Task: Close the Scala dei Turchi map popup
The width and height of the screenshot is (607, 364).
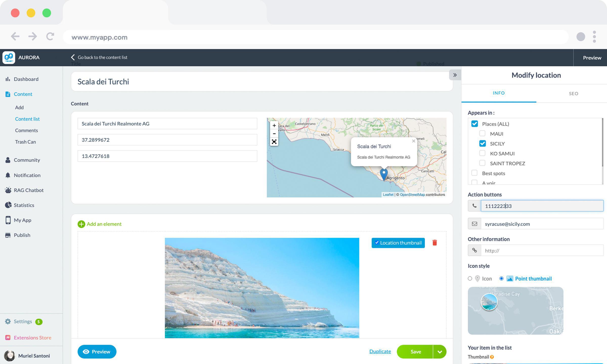Action: click(x=414, y=141)
